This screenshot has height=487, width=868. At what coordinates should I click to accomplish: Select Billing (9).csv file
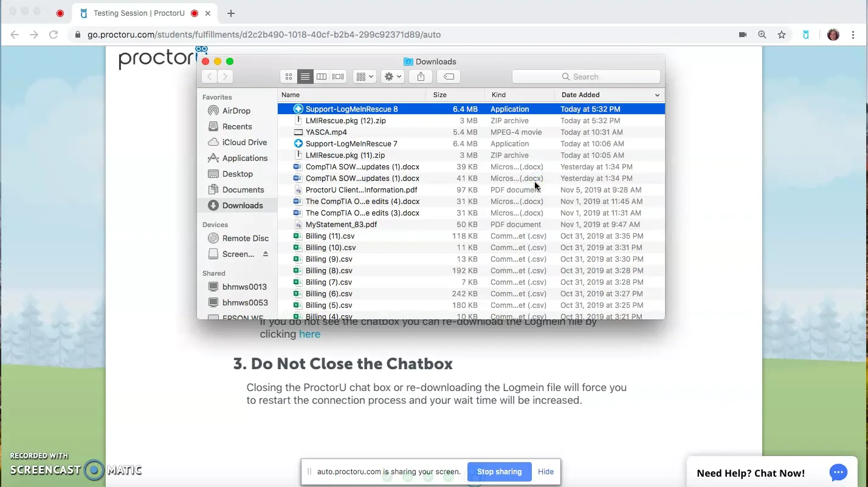[x=471, y=259]
